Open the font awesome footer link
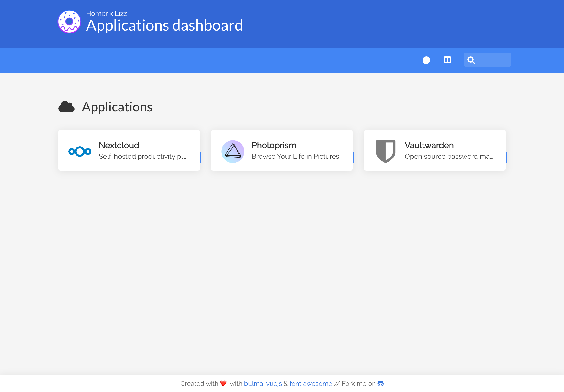Viewport: 564px width, 392px height. tap(311, 383)
